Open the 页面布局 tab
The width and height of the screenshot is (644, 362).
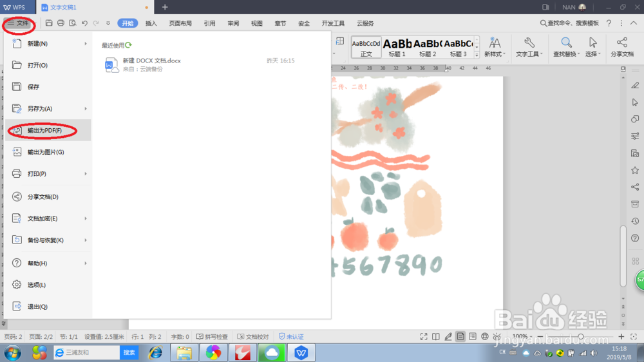pos(180,23)
